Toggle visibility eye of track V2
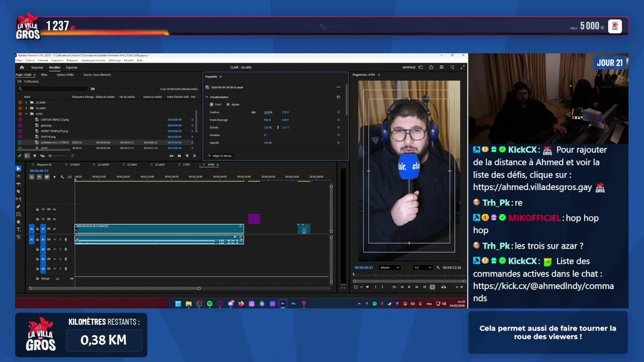The image size is (644, 362). pos(54,219)
